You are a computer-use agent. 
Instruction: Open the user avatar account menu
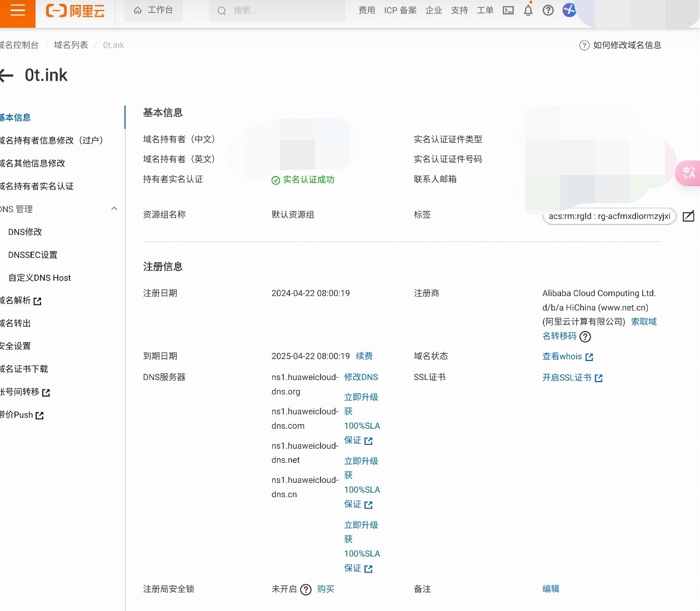click(569, 11)
